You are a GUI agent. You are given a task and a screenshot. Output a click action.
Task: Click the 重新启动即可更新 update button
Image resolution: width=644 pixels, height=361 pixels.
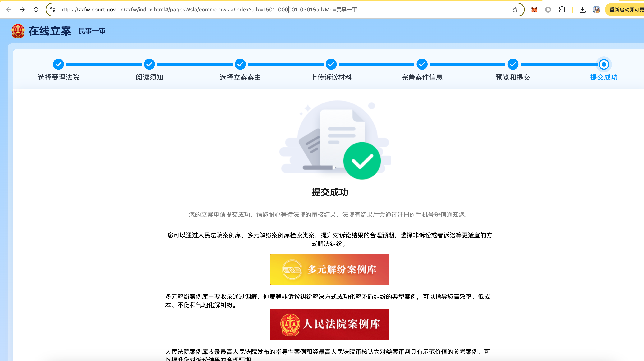coord(625,10)
